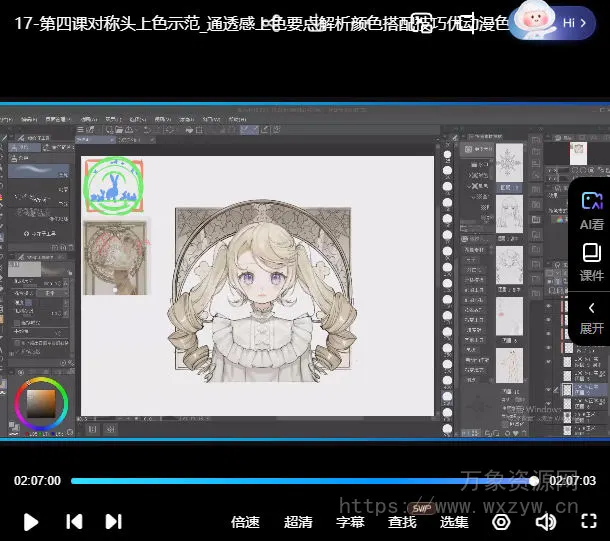The image size is (610, 541).
Task: Skip to the previous video
Action: 73,521
